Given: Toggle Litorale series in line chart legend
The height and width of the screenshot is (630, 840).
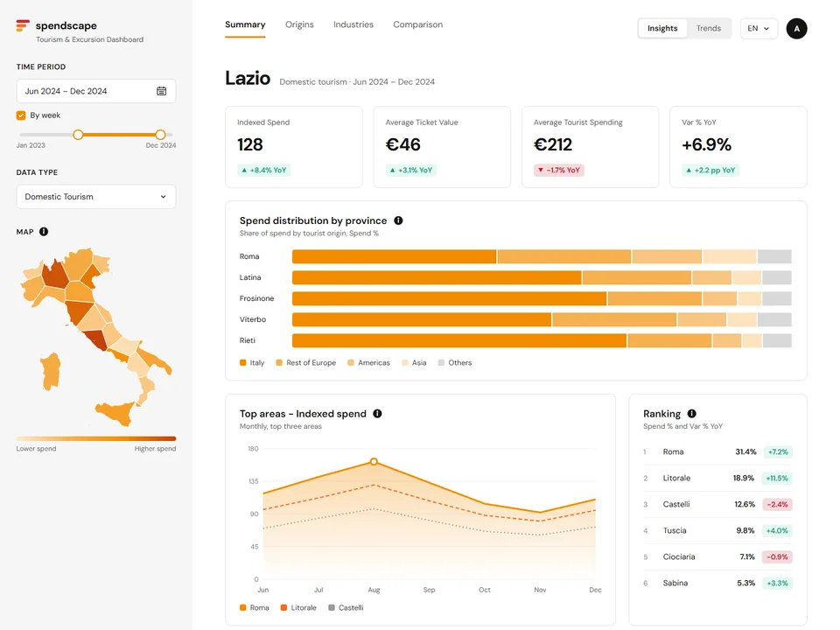Looking at the screenshot, I should pyautogui.click(x=298, y=607).
